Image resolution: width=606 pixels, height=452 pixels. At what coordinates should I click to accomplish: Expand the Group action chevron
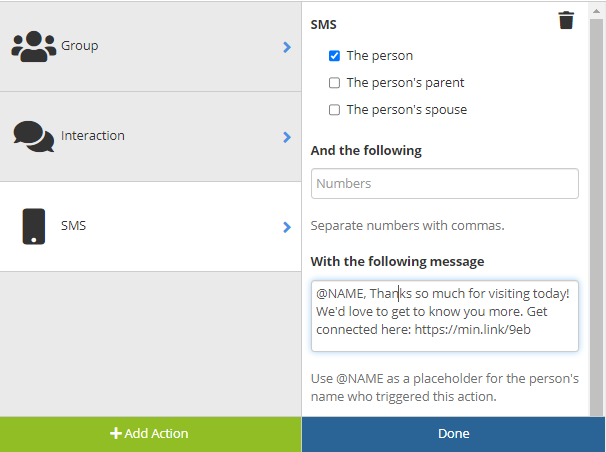pos(287,47)
